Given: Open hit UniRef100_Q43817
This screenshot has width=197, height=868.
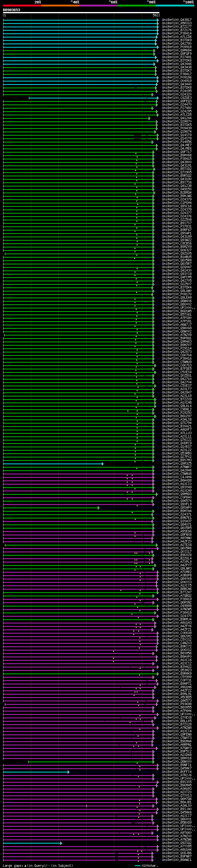Looking at the screenshot, I should (x=177, y=20).
